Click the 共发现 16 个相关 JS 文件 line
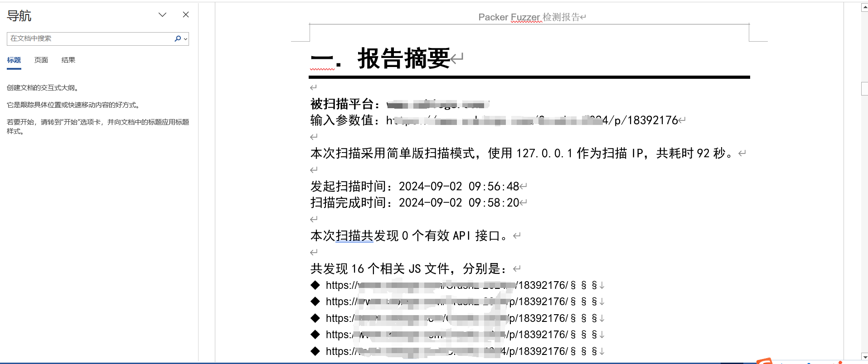The width and height of the screenshot is (868, 364). [408, 269]
